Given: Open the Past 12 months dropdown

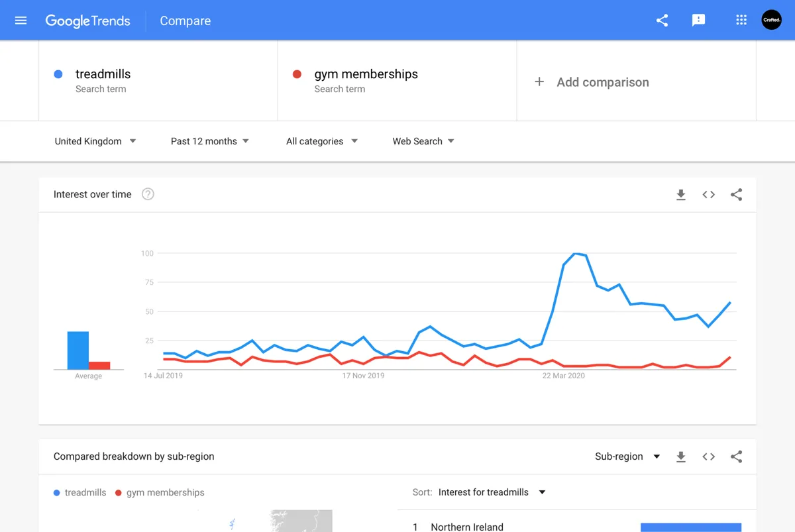Looking at the screenshot, I should pyautogui.click(x=209, y=141).
